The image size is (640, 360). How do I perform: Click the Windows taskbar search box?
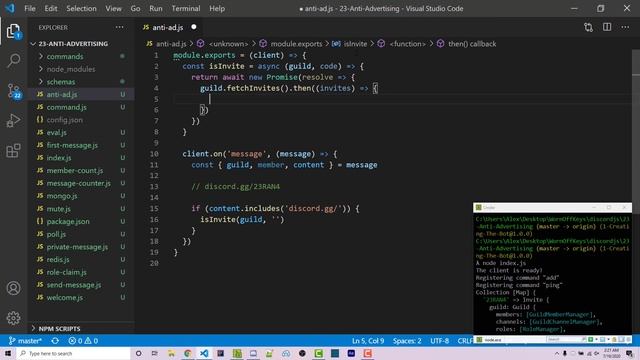73,353
